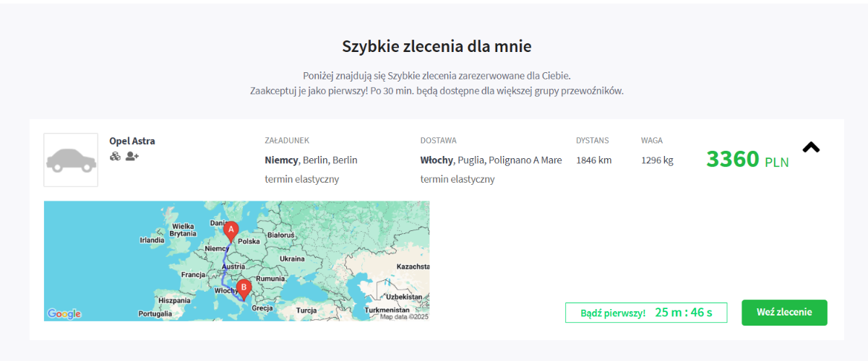Viewport: 868px width, 361px height.
Task: Click the 3360 PLN price
Action: [747, 159]
